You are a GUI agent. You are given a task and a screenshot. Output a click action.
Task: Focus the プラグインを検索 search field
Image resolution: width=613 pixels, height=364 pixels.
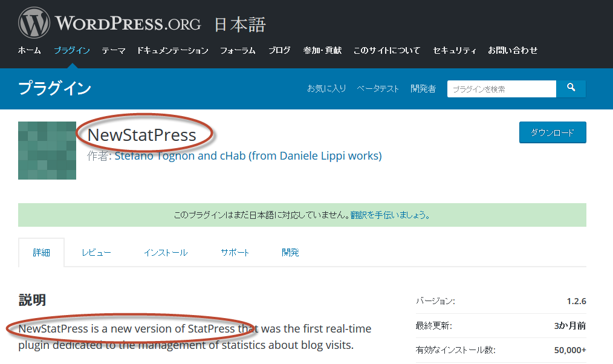[502, 89]
